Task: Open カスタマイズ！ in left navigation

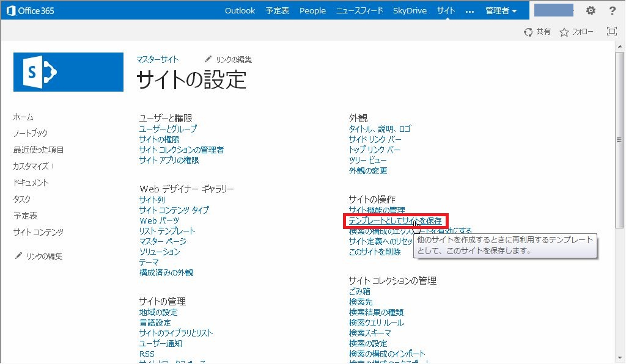Action: [34, 166]
